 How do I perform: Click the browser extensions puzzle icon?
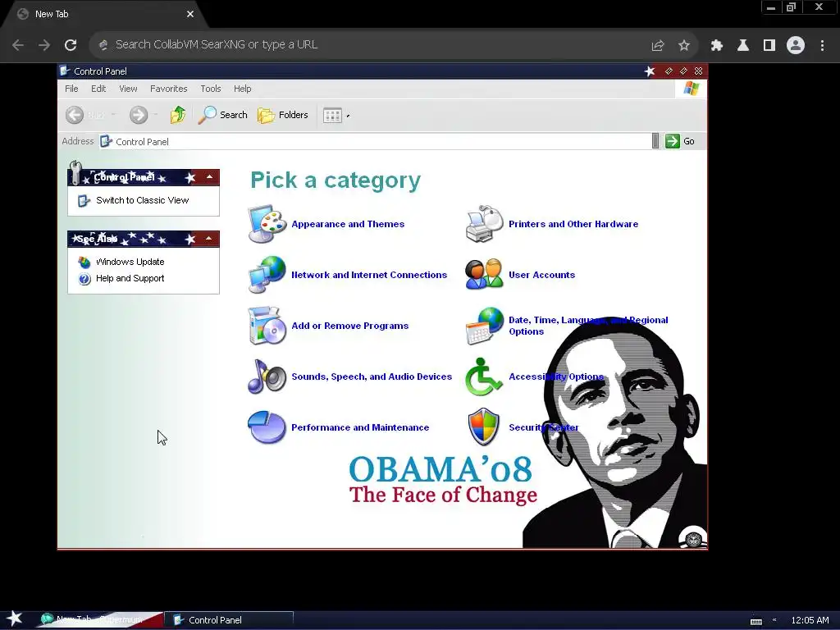717,45
